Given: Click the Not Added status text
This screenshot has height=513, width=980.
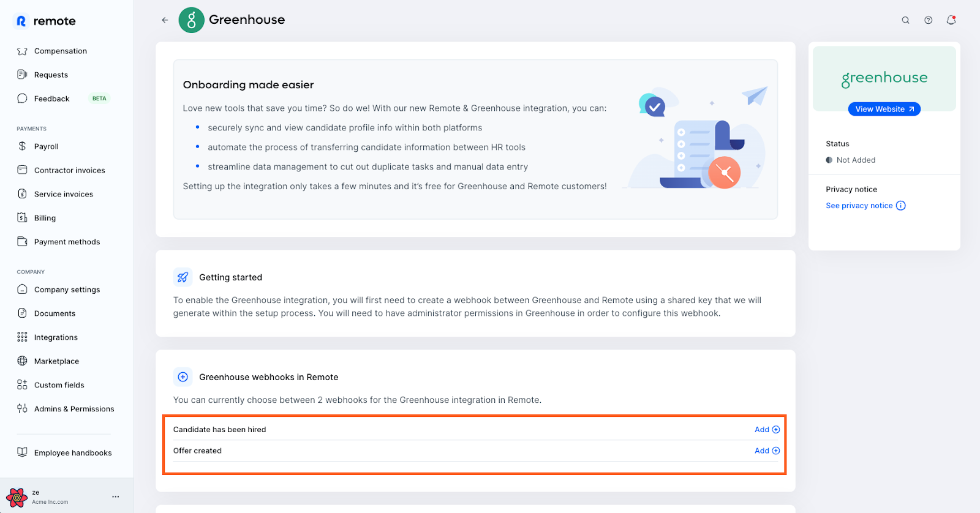Looking at the screenshot, I should pos(856,160).
